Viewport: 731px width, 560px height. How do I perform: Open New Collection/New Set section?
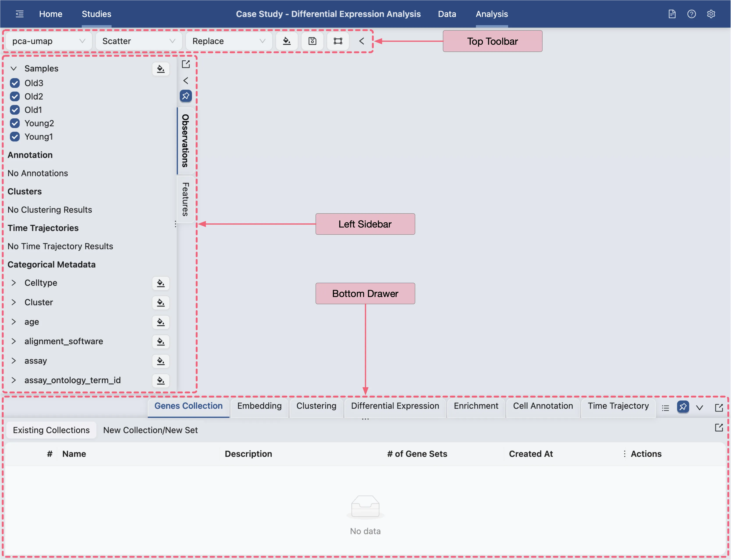coord(150,430)
